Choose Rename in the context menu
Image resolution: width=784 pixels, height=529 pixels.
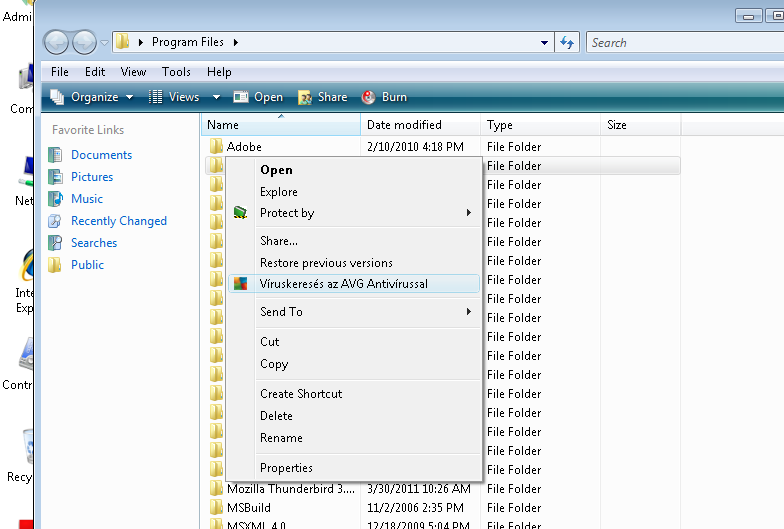354,438
